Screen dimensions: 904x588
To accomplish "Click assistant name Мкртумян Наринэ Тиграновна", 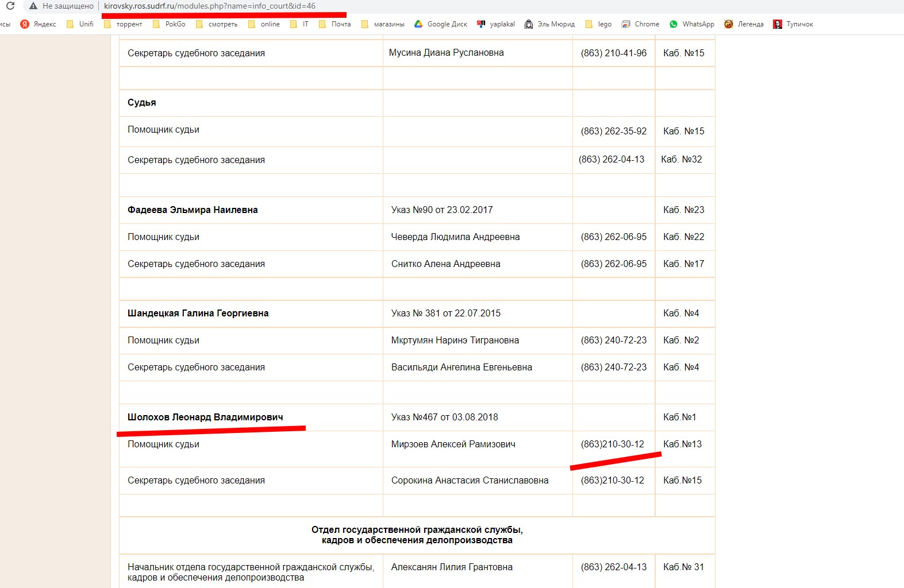I will (x=455, y=340).
